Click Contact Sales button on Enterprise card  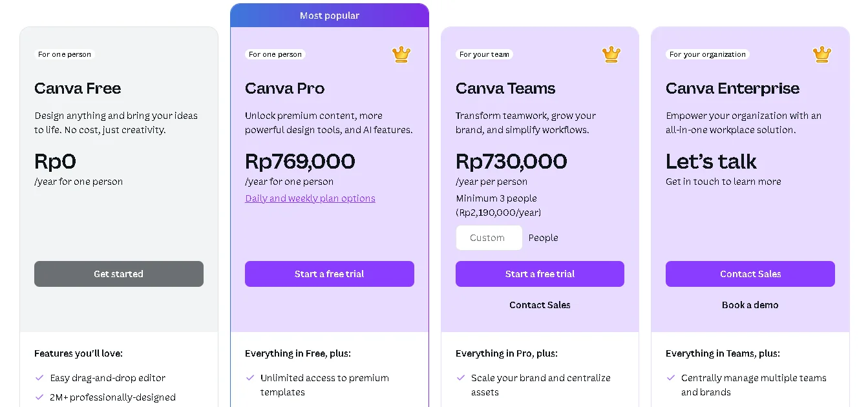(750, 273)
